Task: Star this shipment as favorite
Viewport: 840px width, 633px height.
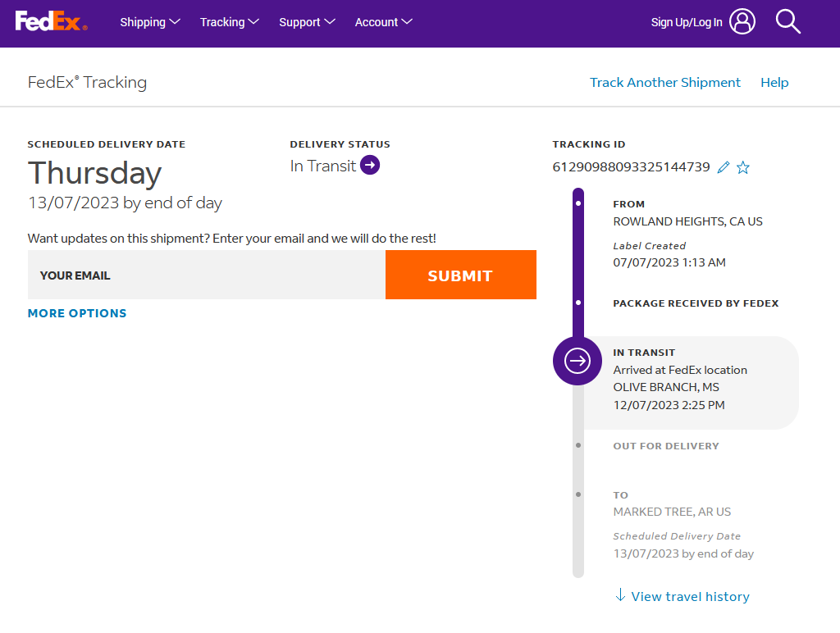Action: (x=743, y=167)
